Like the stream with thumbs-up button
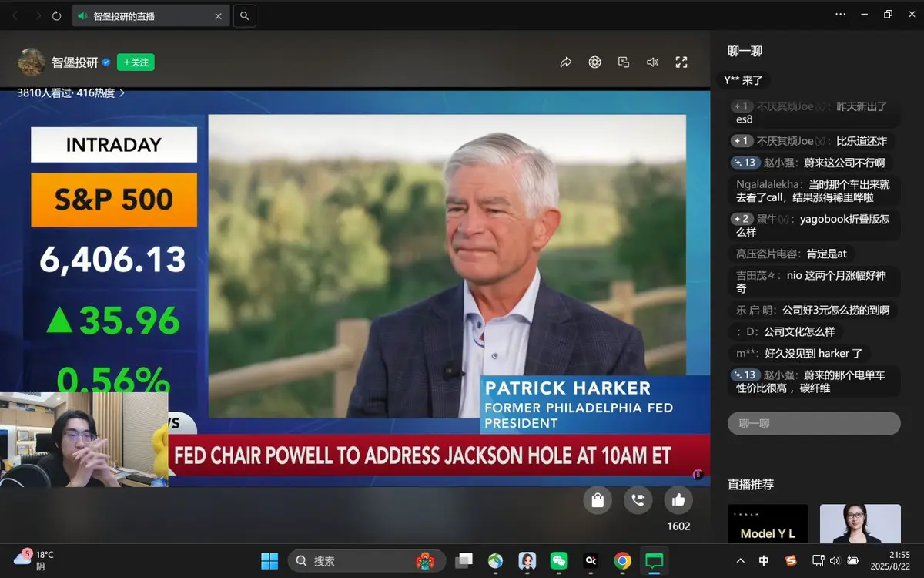This screenshot has height=578, width=924. [x=678, y=500]
